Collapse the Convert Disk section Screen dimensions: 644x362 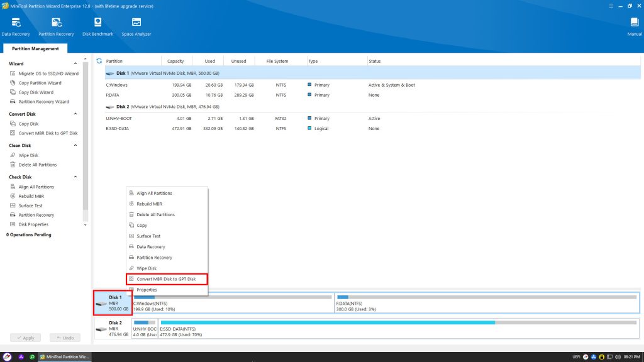[x=75, y=114]
